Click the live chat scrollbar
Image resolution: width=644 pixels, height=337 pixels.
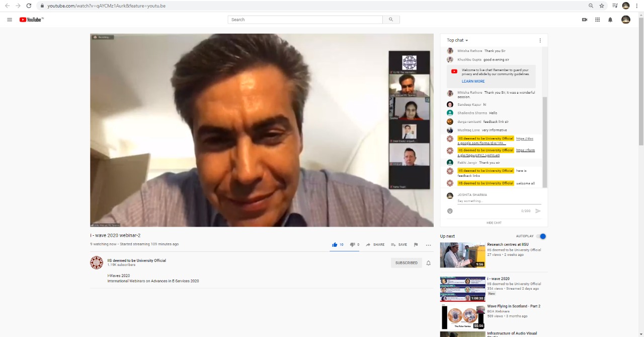545,141
